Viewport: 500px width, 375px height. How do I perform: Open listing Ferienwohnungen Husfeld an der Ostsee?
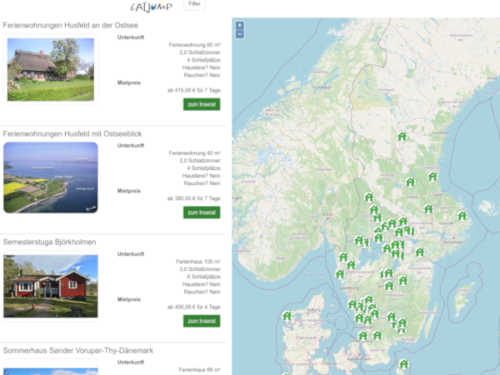coord(70,25)
